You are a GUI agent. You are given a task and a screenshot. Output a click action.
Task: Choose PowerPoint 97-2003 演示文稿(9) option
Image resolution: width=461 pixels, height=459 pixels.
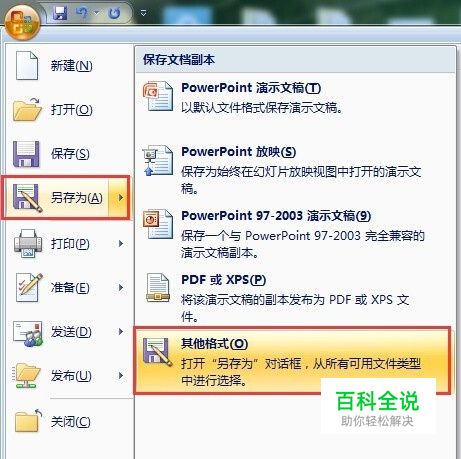295,234
